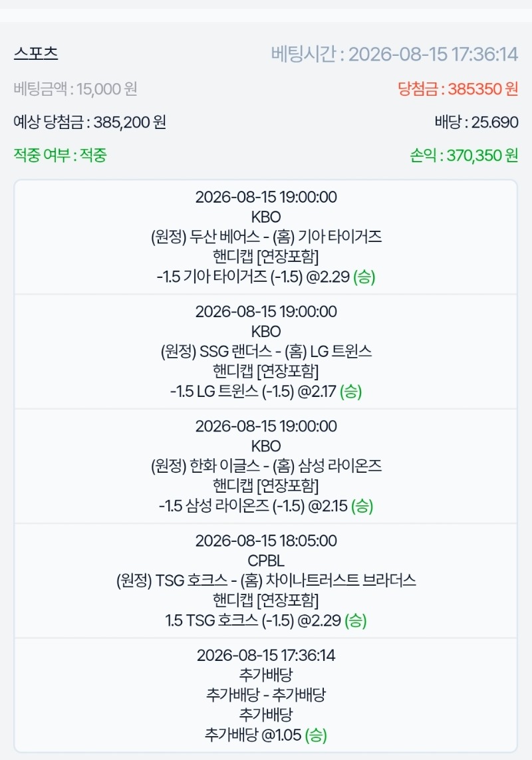
Task: Open the 한화 이글스 vs 삼성 라이온즈 match
Action: pyautogui.click(x=266, y=466)
